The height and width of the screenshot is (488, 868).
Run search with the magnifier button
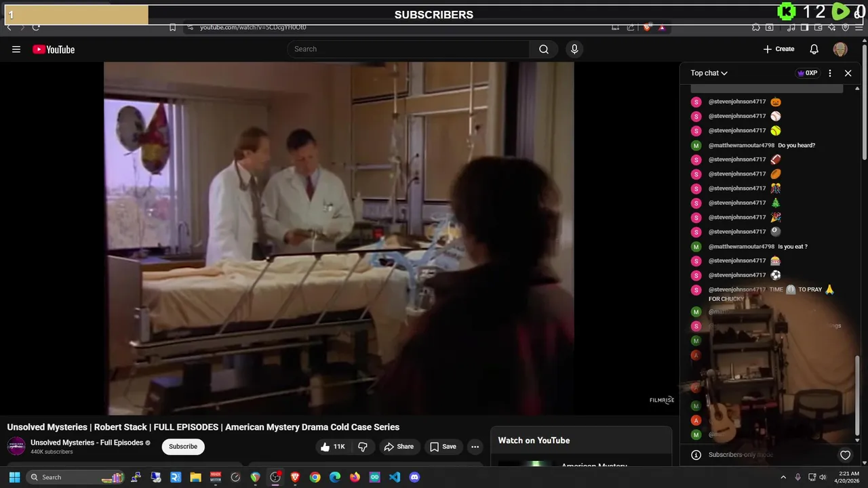pos(544,49)
